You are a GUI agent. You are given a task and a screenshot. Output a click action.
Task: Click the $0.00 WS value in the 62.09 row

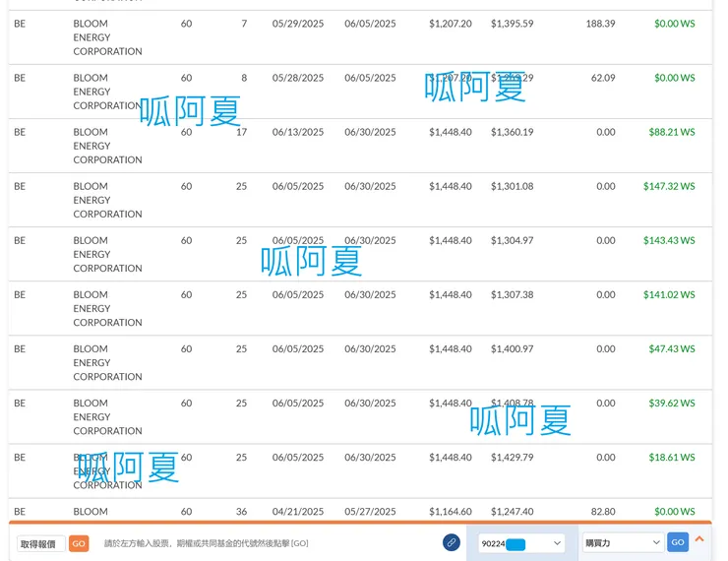pyautogui.click(x=675, y=78)
